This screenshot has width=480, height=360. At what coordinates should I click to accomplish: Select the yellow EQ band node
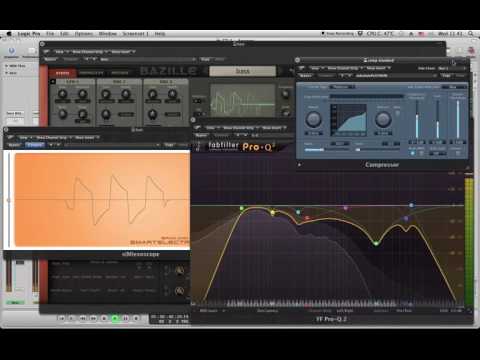pos(273,212)
